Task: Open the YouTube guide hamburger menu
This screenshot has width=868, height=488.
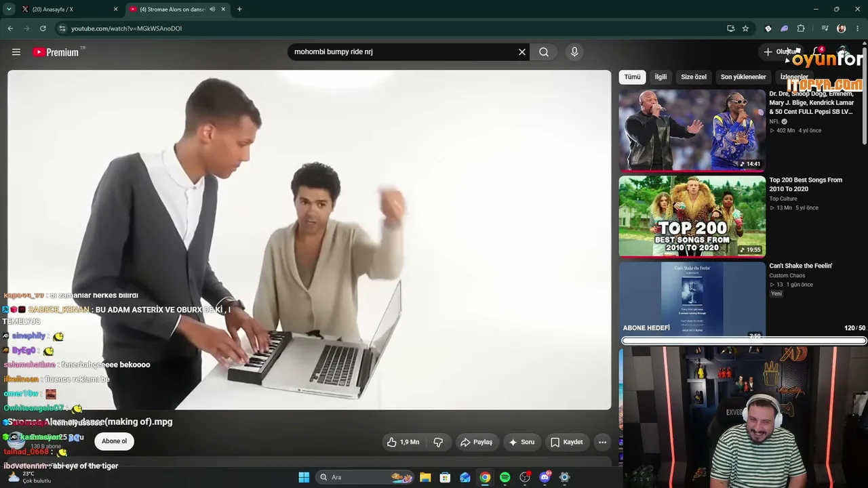Action: tap(16, 52)
